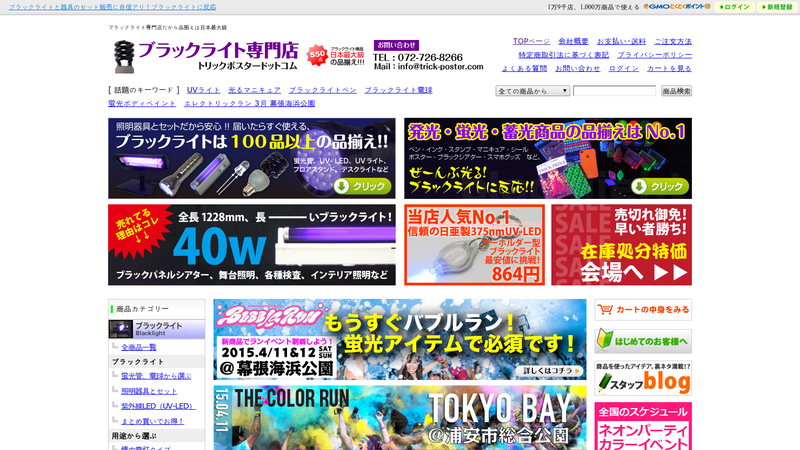Click the 光るマニキュア keyword link
Viewport: 800px width, 450px height.
(x=254, y=90)
